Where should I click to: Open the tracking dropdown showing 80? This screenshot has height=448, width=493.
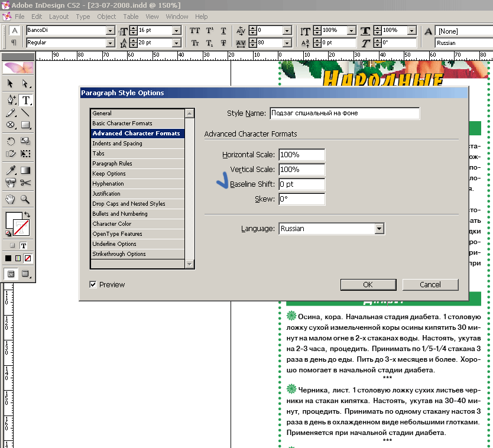287,43
